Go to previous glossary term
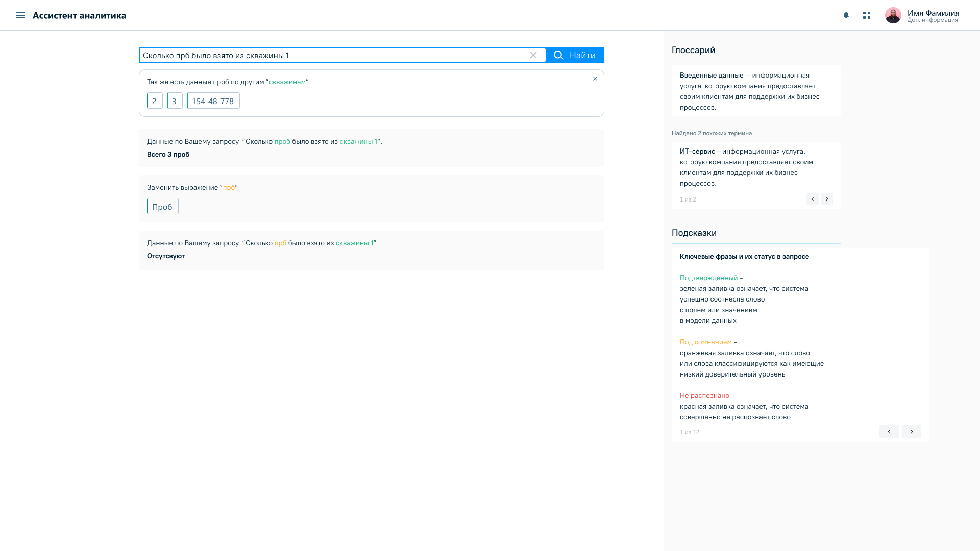 tap(813, 199)
